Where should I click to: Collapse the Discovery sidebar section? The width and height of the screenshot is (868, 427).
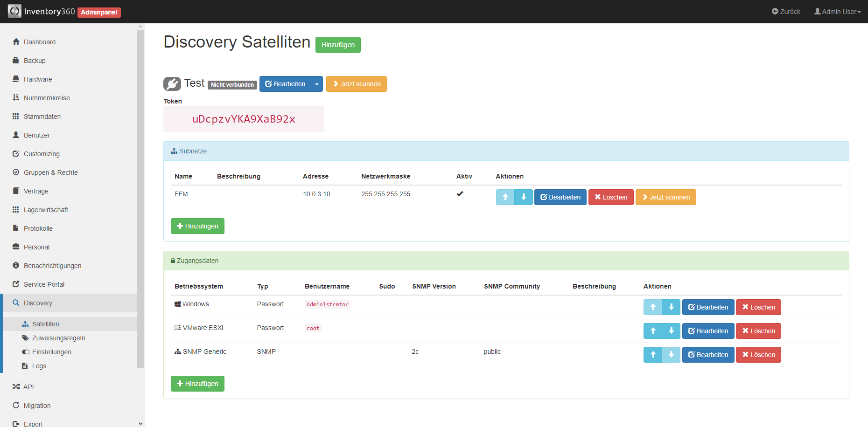(38, 303)
